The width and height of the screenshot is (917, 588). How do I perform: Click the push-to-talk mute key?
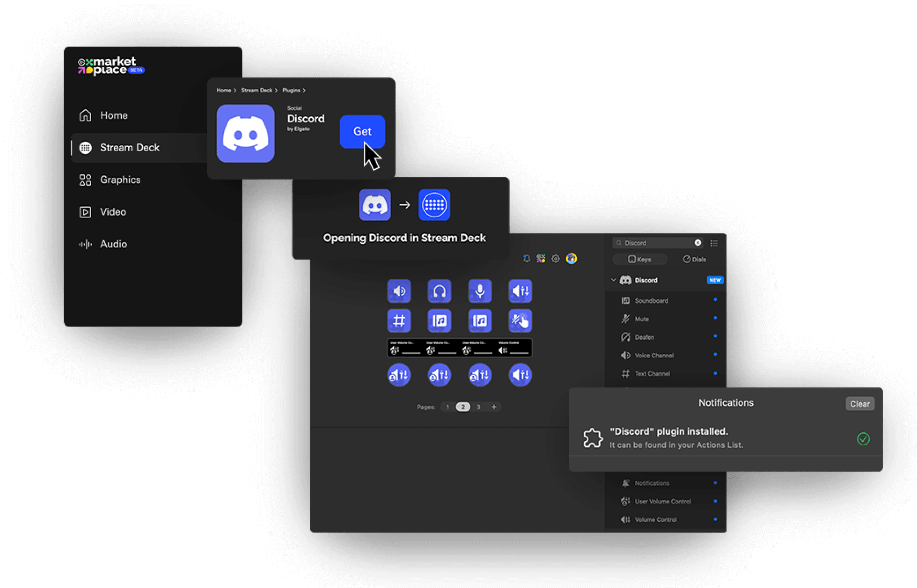(520, 320)
